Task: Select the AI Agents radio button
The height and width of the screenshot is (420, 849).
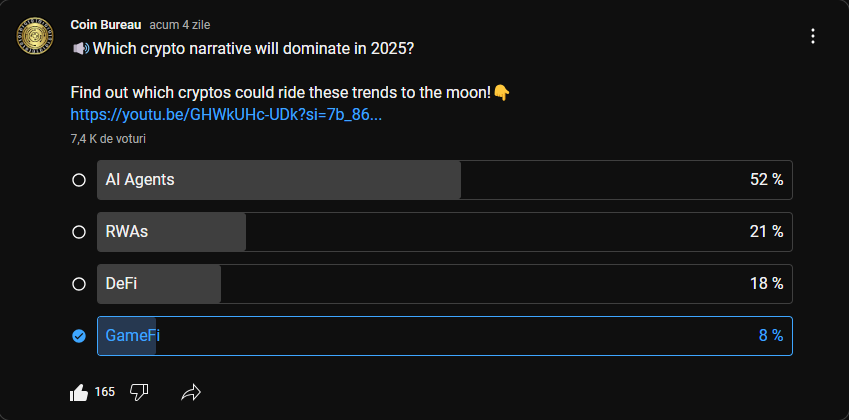Action: (79, 180)
